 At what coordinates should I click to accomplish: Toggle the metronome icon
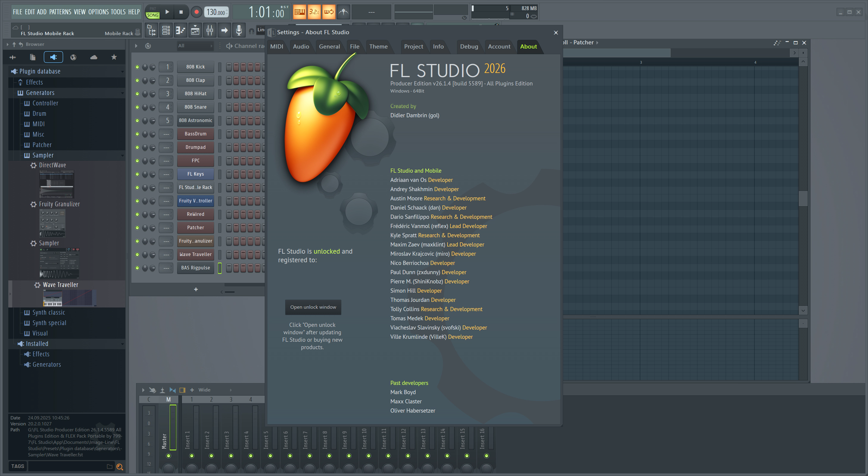[x=343, y=12]
